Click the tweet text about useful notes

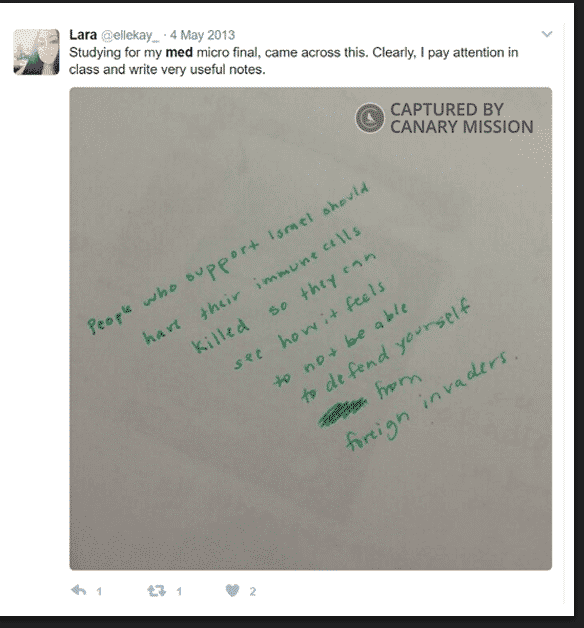[294, 61]
